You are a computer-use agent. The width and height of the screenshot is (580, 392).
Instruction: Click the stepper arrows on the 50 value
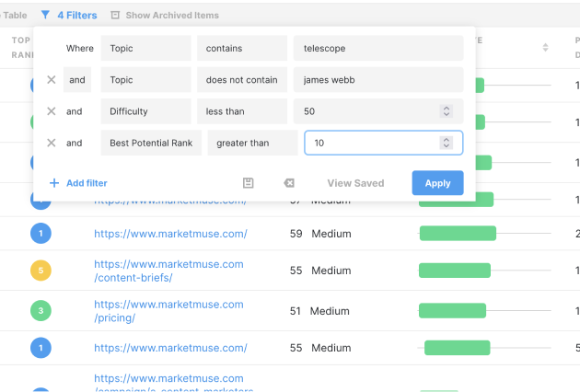click(x=447, y=111)
